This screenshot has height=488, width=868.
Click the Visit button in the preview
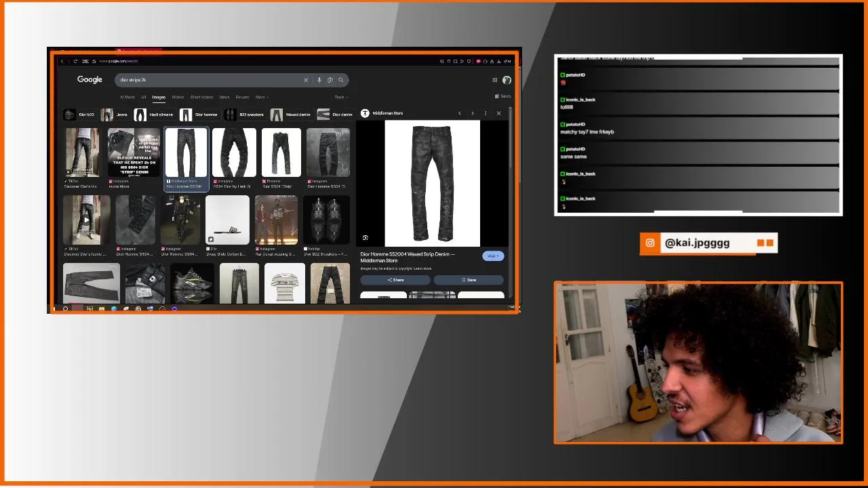pyautogui.click(x=493, y=256)
